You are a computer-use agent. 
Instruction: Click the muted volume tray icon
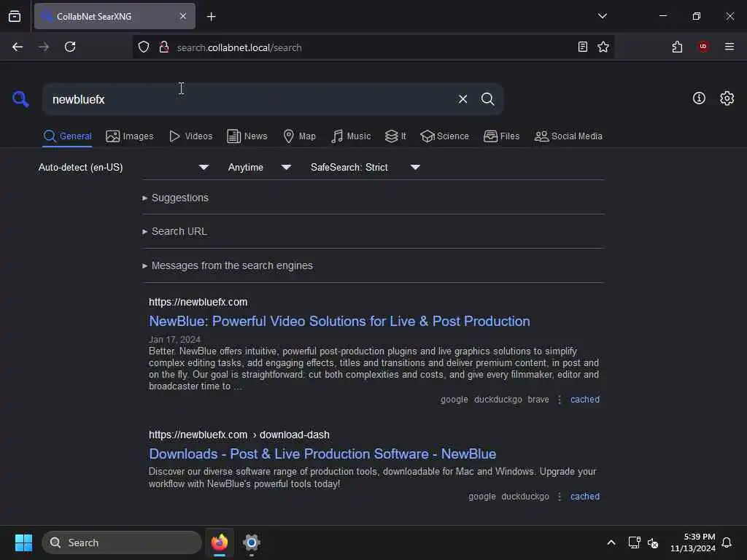[653, 542]
